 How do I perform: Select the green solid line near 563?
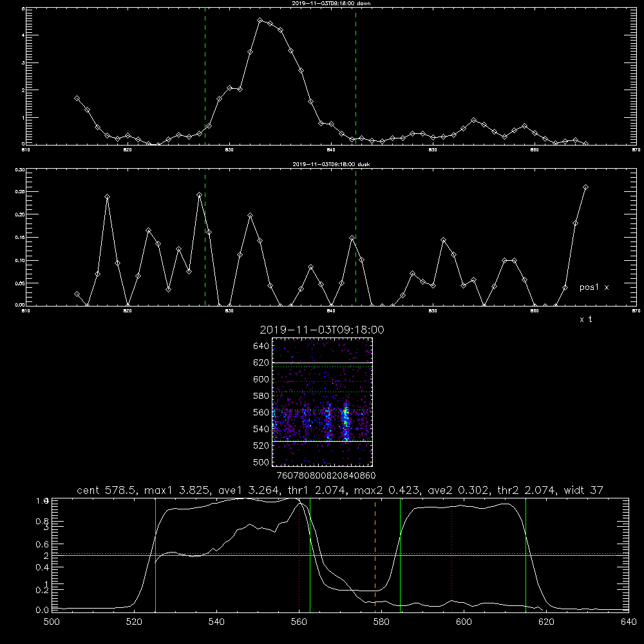point(310,555)
